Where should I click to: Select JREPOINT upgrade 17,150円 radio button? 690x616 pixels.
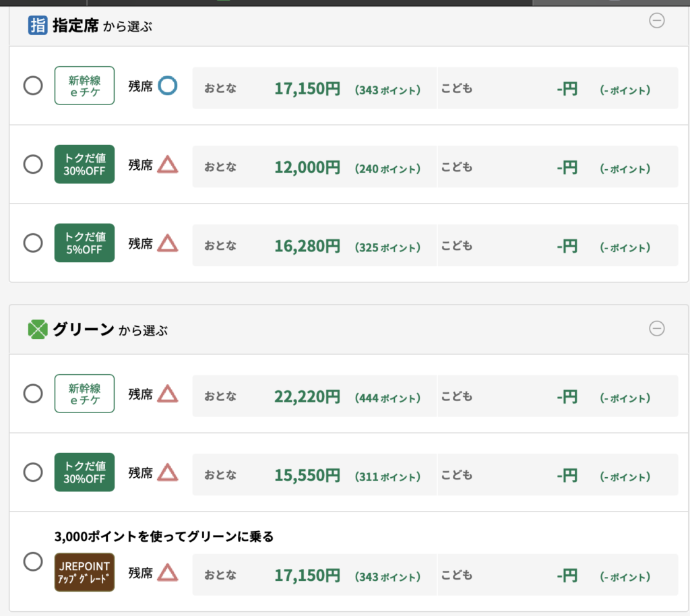[x=33, y=561]
